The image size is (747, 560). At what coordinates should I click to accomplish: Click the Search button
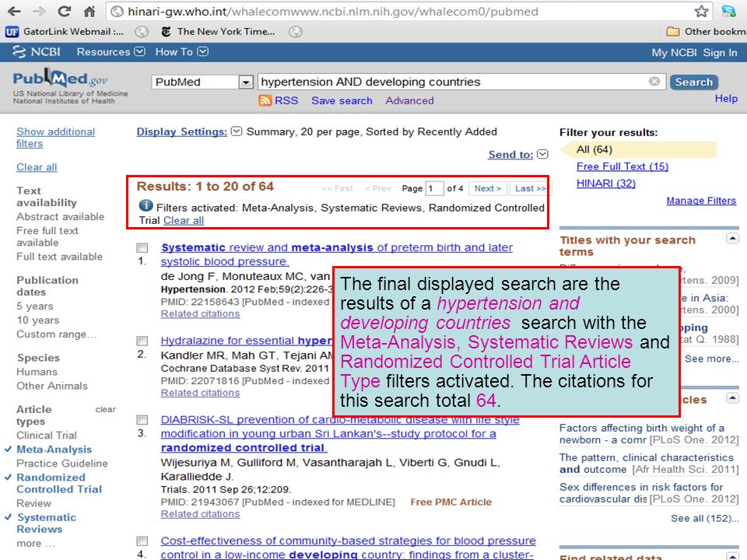693,82
